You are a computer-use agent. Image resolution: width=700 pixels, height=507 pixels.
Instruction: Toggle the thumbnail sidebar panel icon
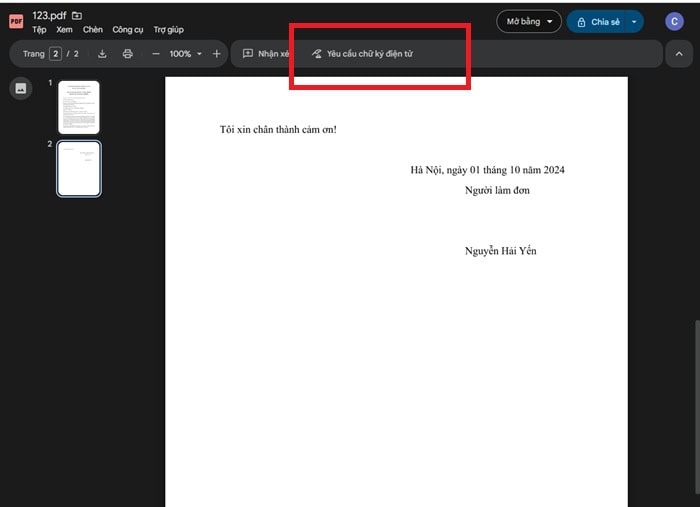(x=20, y=89)
